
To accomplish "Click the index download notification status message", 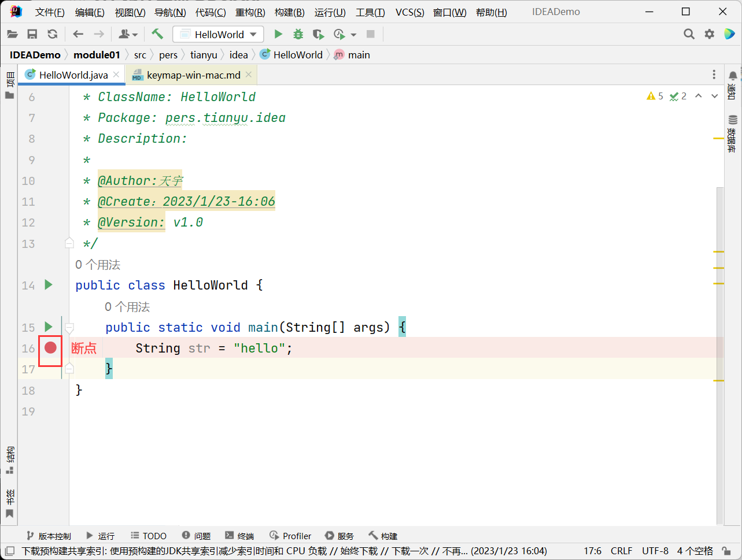I will tap(285, 551).
